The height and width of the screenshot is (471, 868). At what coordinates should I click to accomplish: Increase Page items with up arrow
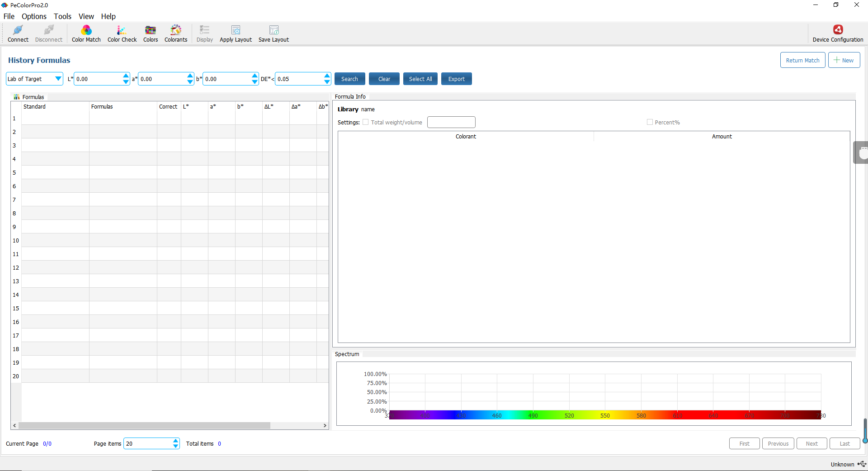[176, 441]
